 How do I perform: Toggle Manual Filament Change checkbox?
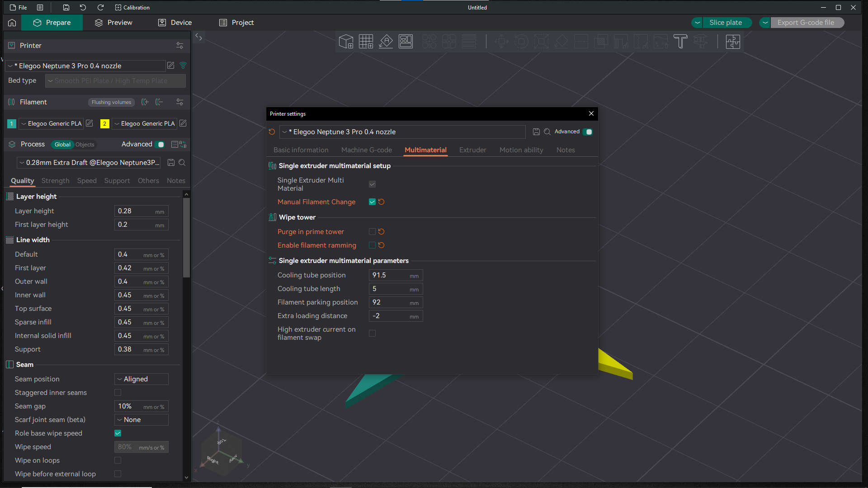click(x=372, y=202)
